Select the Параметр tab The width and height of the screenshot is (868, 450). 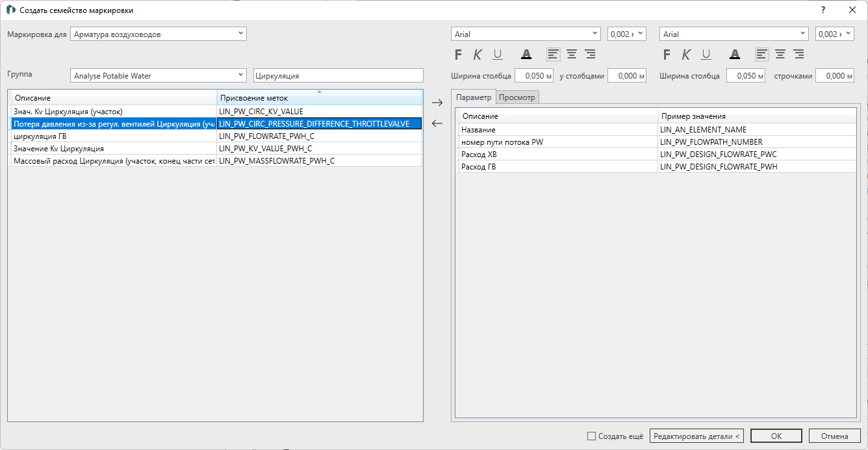point(474,97)
